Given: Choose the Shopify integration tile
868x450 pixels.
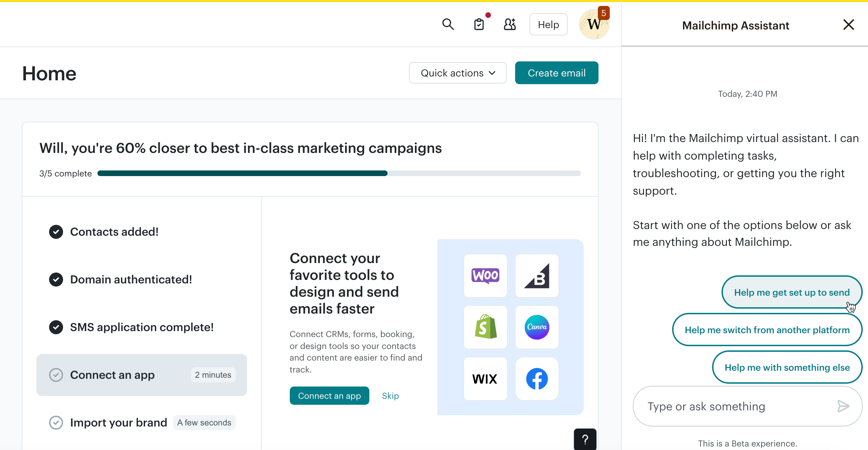Looking at the screenshot, I should (x=485, y=327).
